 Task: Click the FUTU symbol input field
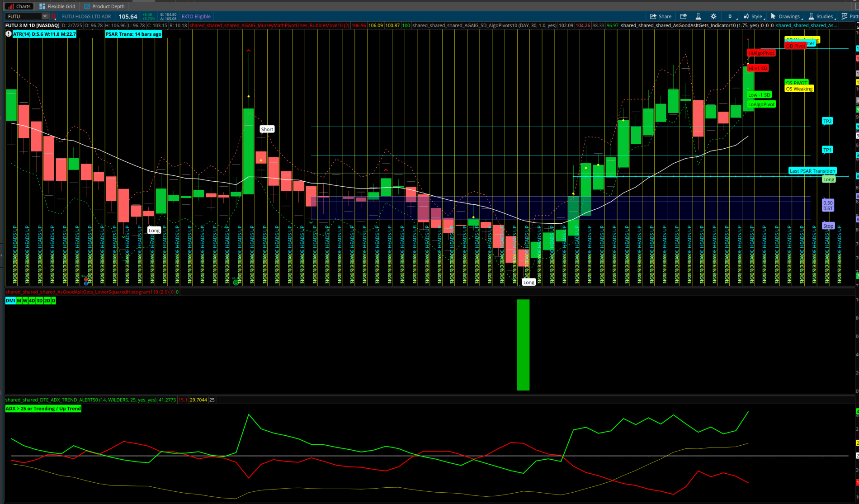pos(24,16)
